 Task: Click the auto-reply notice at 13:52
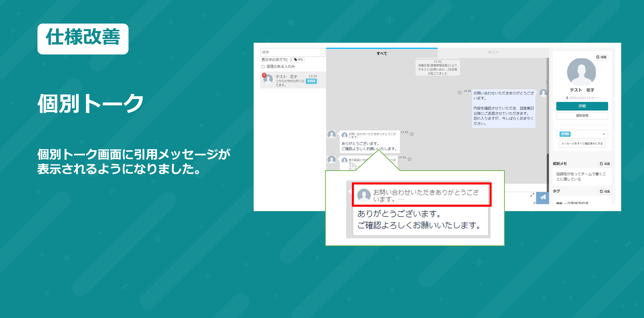(x=437, y=67)
